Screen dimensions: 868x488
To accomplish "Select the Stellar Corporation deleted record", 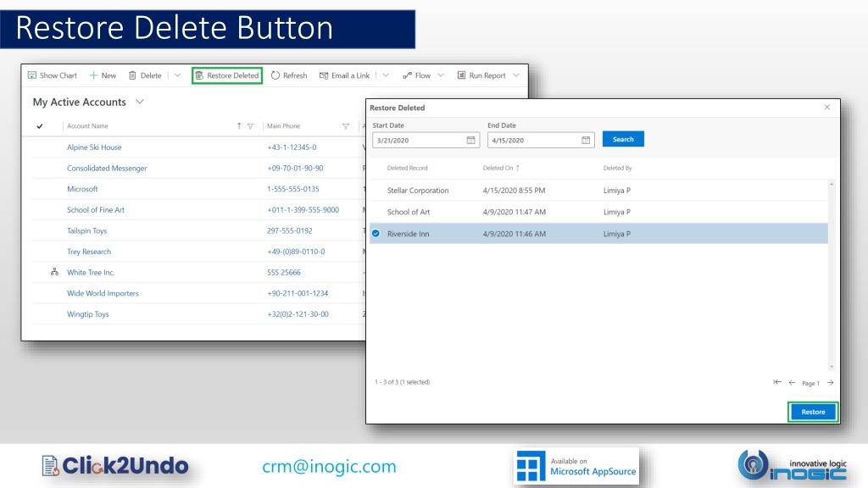I will click(x=599, y=191).
